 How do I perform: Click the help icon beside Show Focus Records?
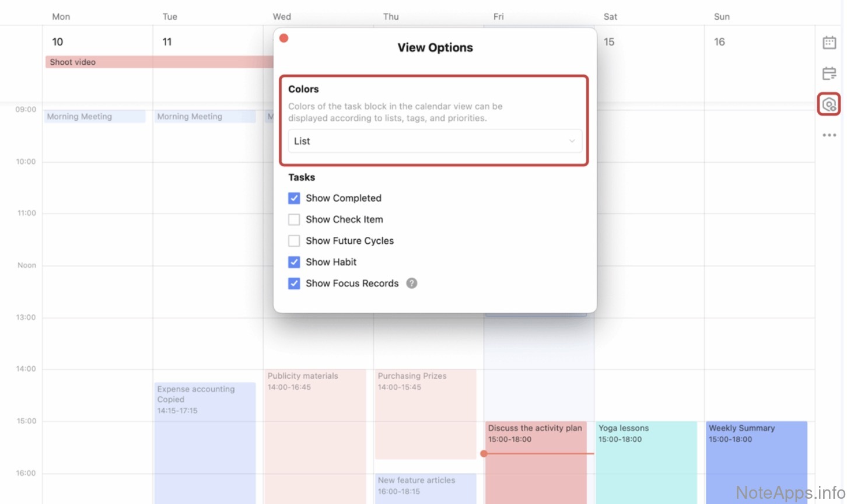(x=412, y=283)
